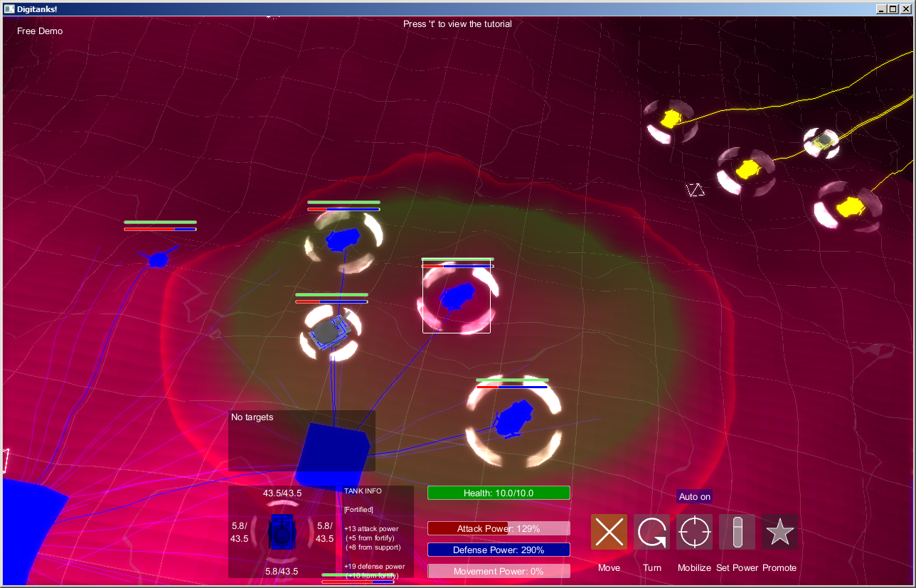Toggle the Auto on button
The width and height of the screenshot is (916, 588).
(x=695, y=496)
